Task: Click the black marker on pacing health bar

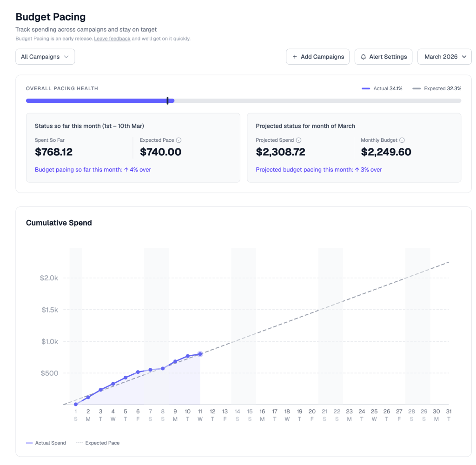Action: tap(167, 100)
